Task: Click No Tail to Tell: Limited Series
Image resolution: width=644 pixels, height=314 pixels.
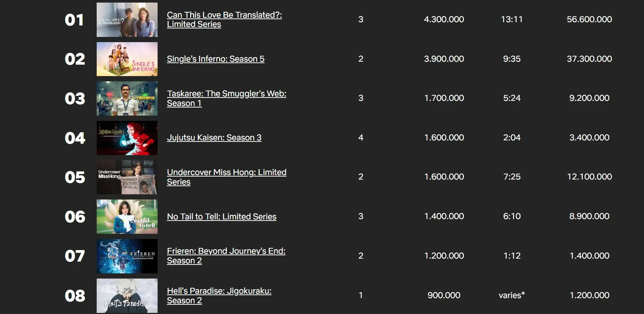Action: click(221, 217)
